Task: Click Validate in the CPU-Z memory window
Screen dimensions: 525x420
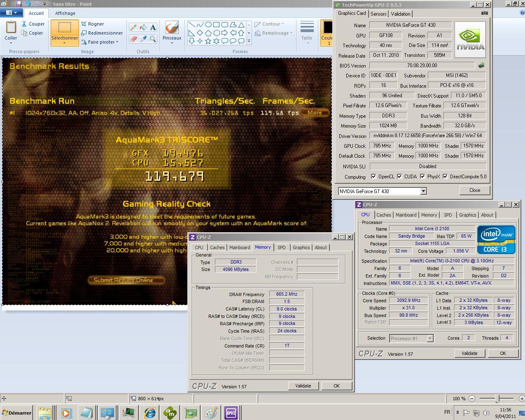Action: 303,386
